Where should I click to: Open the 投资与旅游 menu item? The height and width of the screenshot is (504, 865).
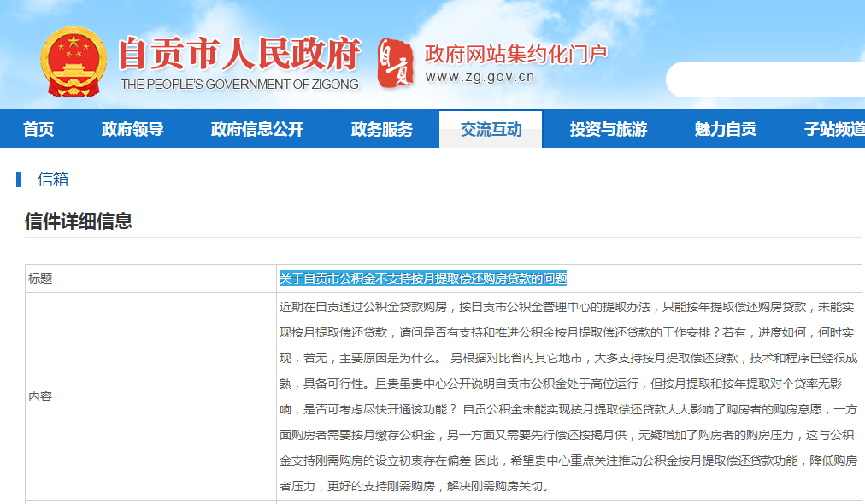pos(609,129)
